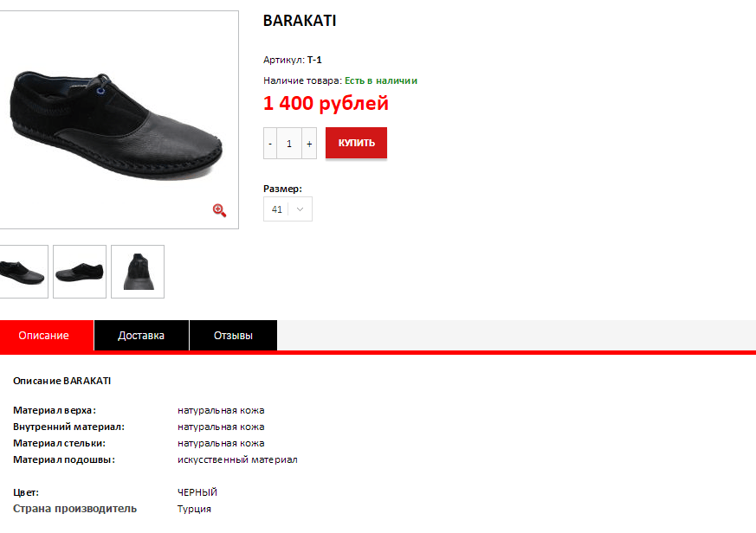The width and height of the screenshot is (756, 533).
Task: Select the heel-view shoe thumbnail
Action: point(138,272)
